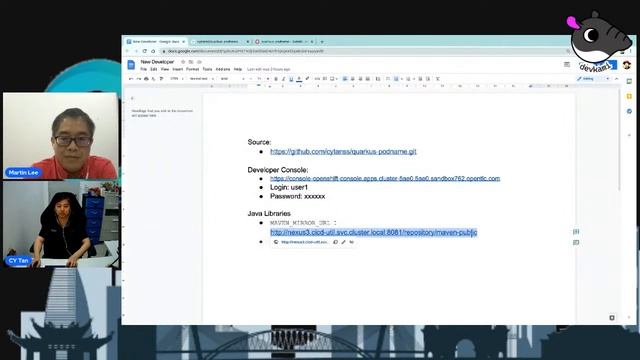This screenshot has height=360, width=640.
Task: Toggle the bulleted list button
Action: pos(396,78)
